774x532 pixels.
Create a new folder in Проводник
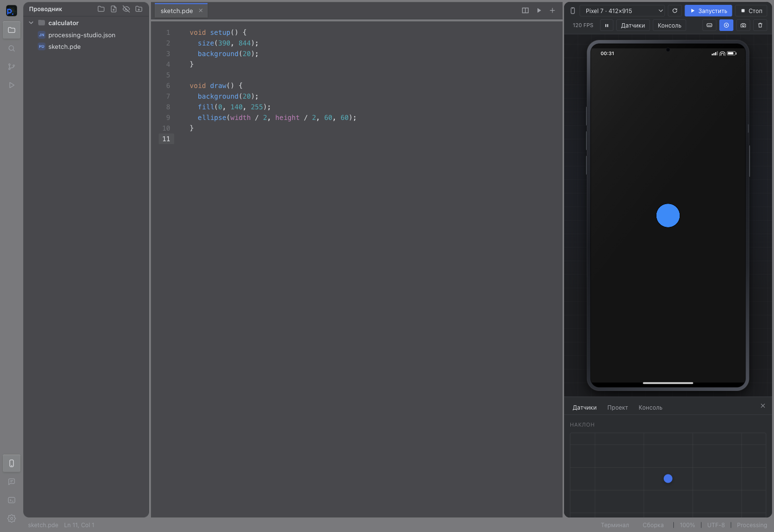(x=139, y=9)
